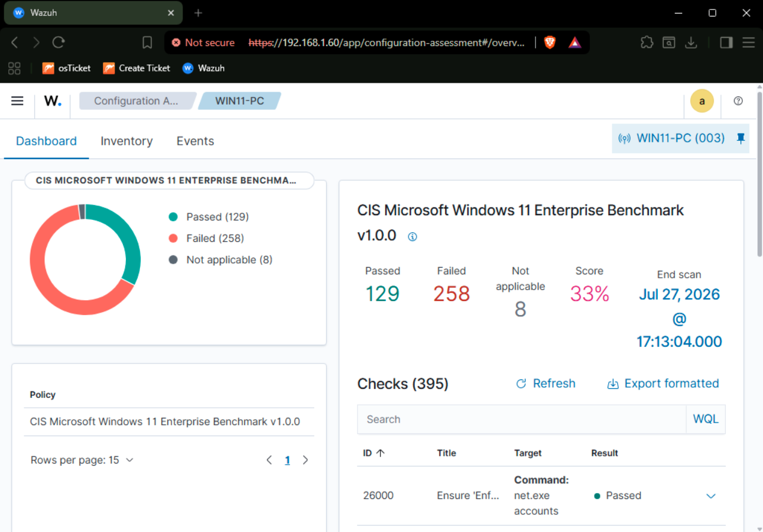Click the Passed result for check 26000
Screen dimensions: 763x532
[618, 496]
